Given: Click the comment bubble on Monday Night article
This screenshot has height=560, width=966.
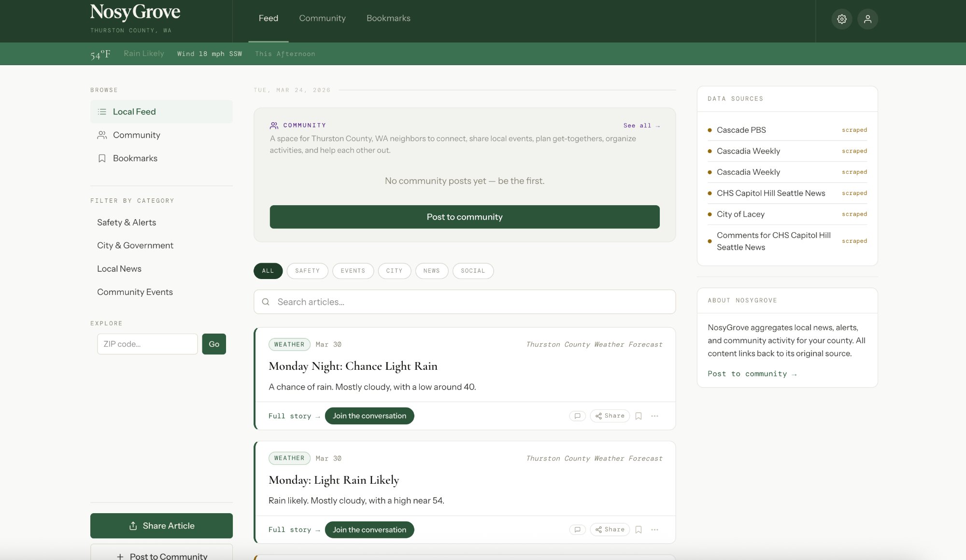Looking at the screenshot, I should 577,416.
